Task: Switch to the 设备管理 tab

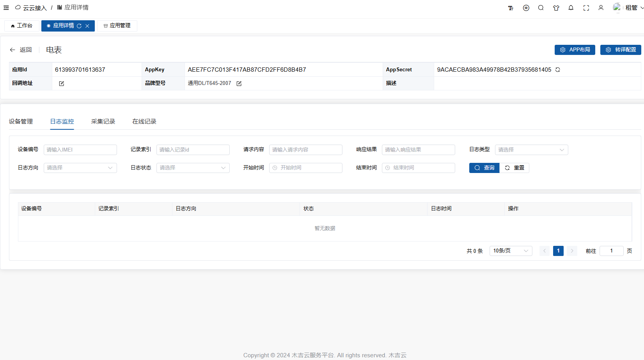Action: [x=21, y=122]
